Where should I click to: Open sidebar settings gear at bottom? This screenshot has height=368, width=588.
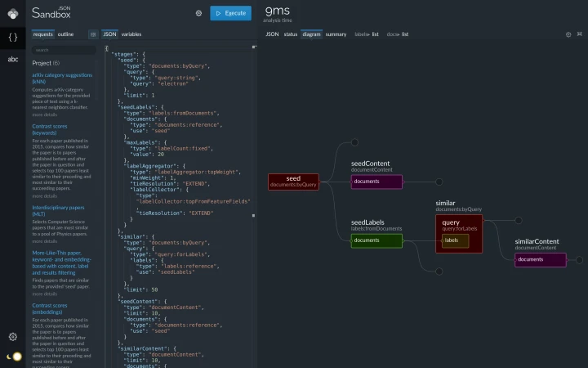click(13, 336)
